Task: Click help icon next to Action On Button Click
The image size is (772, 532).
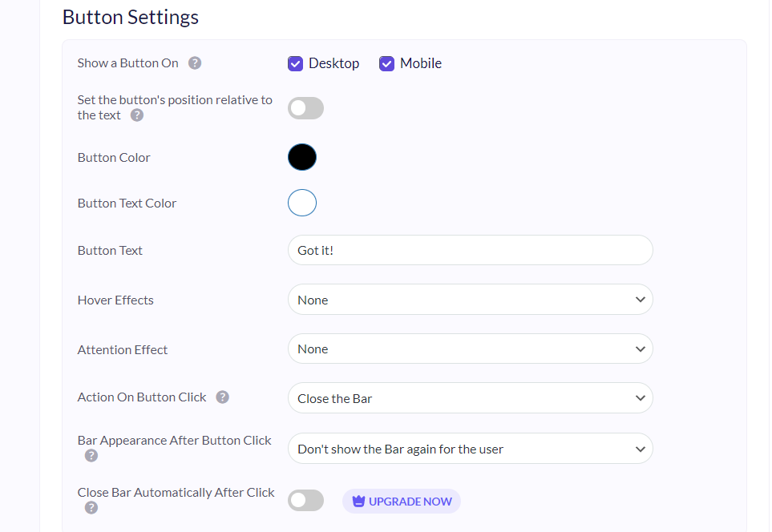Action: pos(223,397)
